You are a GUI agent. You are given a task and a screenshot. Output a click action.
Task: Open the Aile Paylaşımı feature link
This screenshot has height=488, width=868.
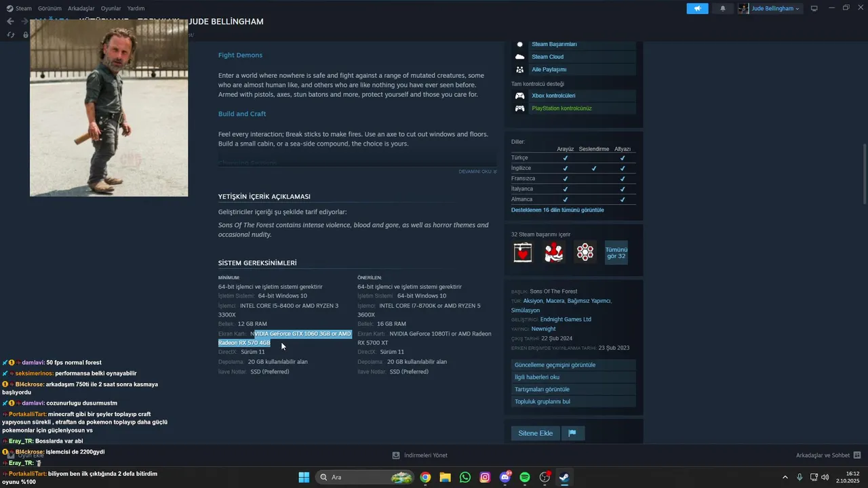pos(549,69)
